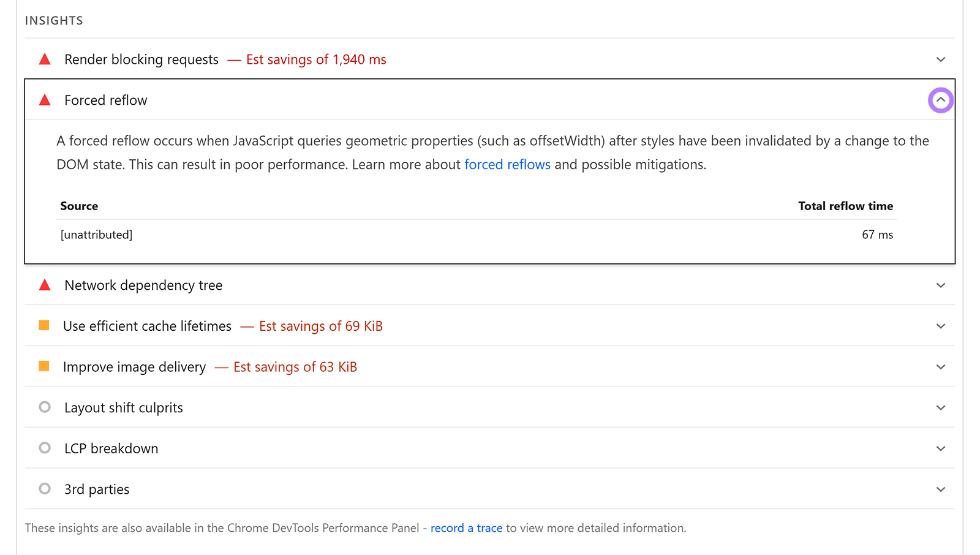The height and width of the screenshot is (555, 980).
Task: Expand the Improve image delivery insight
Action: point(940,366)
